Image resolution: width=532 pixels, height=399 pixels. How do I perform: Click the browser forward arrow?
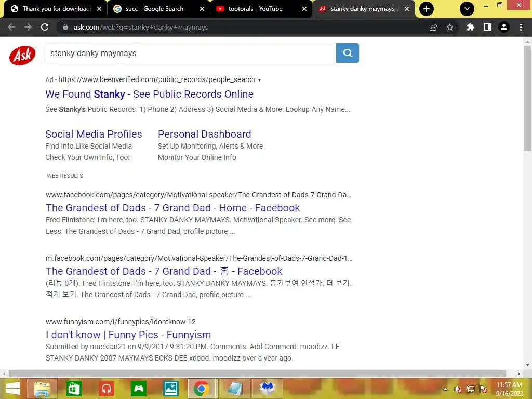[x=28, y=27]
